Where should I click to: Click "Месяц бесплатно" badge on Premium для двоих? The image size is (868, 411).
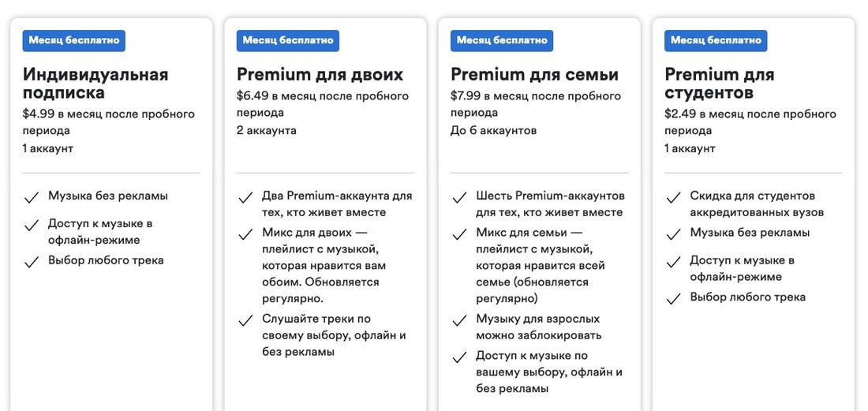[288, 40]
